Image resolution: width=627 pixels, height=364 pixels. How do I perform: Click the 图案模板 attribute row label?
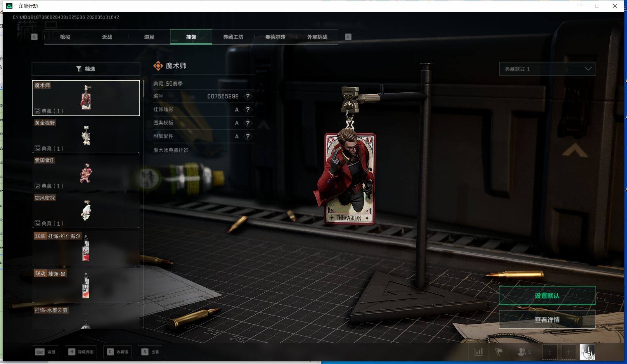click(163, 123)
